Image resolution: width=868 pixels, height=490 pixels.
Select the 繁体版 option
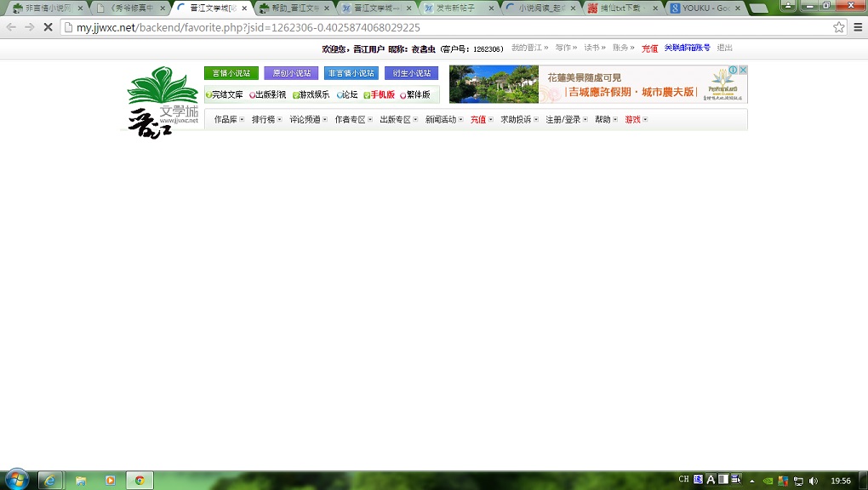click(x=417, y=95)
